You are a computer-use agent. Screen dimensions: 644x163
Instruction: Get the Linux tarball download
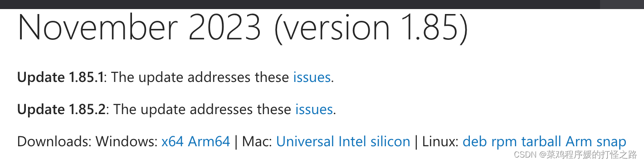[542, 142]
